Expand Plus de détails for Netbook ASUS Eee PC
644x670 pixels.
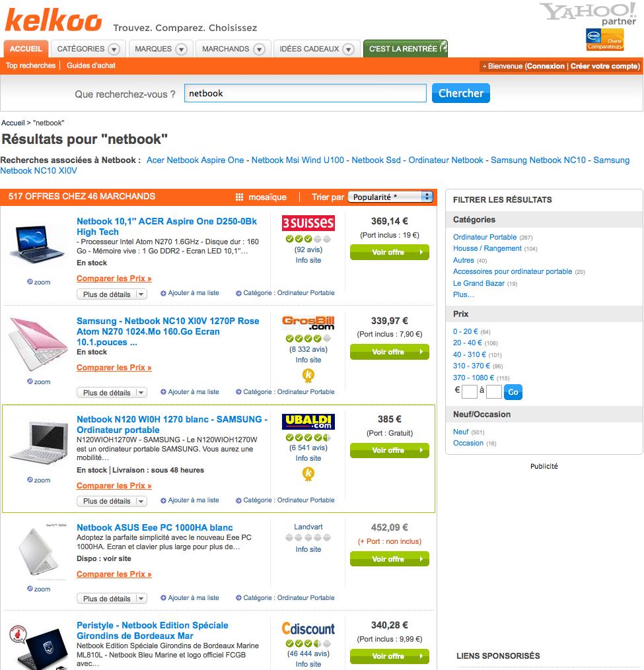pos(112,599)
